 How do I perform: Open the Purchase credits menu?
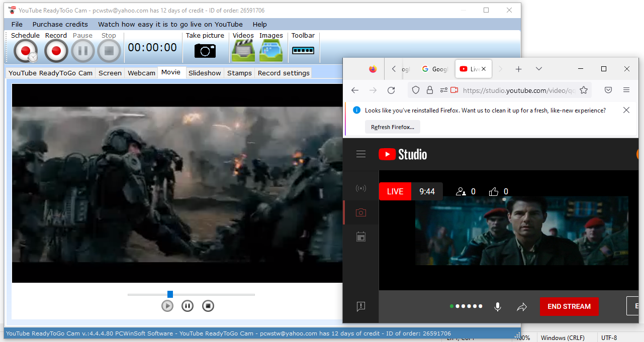(x=60, y=24)
